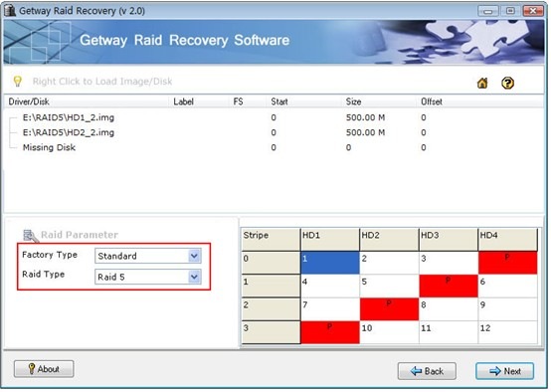Open the About dialog
Image resolution: width=551 pixels, height=392 pixels.
[x=44, y=370]
